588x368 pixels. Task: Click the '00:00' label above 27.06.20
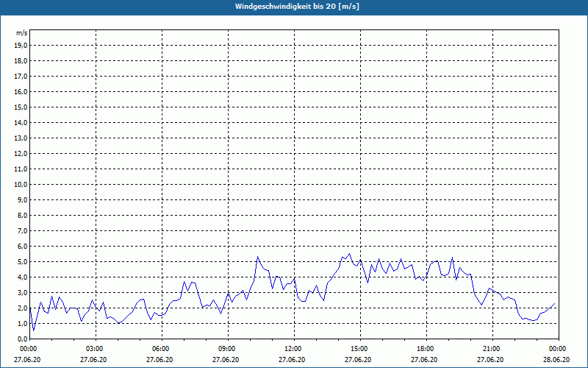coord(27,349)
